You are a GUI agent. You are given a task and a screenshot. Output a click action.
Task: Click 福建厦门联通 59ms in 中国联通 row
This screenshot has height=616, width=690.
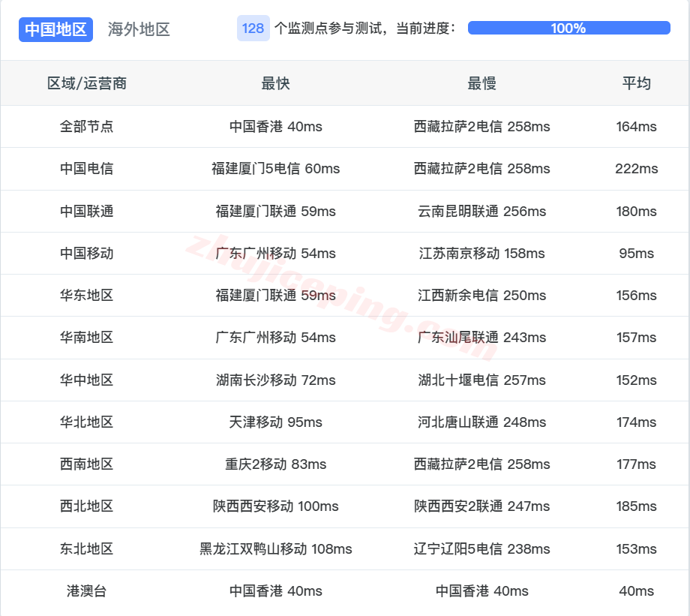click(x=275, y=211)
